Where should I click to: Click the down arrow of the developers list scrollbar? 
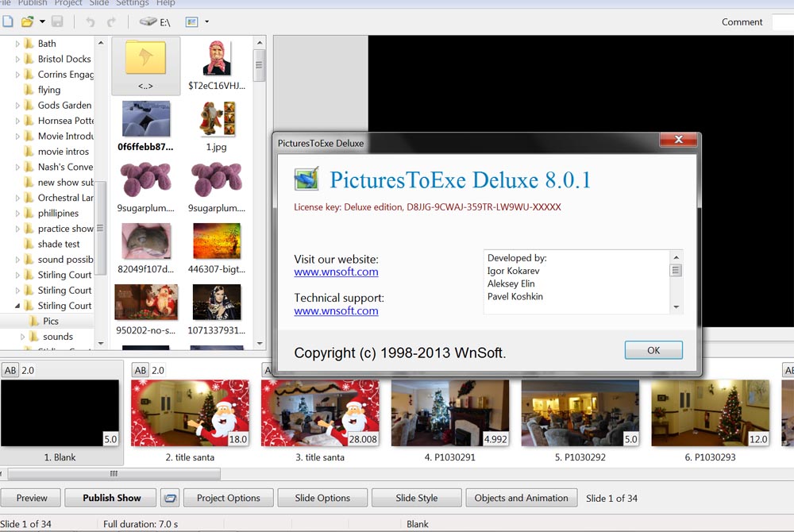click(x=676, y=307)
